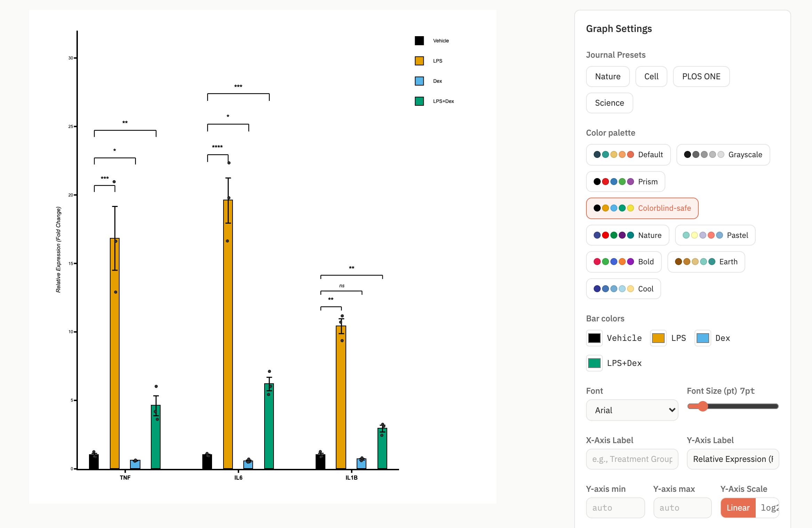Viewport: 812px width, 528px height.
Task: Select the Grayscale color palette
Action: click(723, 154)
